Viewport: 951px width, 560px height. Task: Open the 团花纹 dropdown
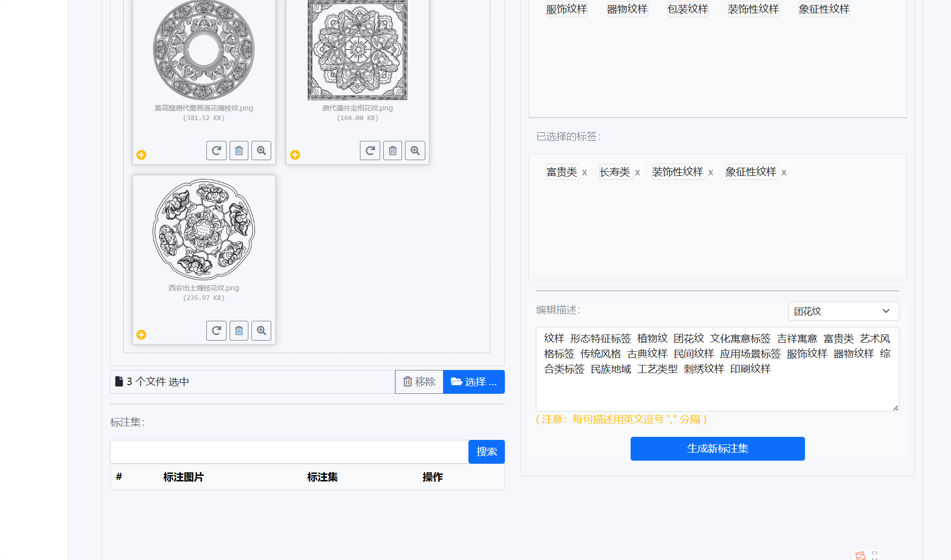(844, 311)
